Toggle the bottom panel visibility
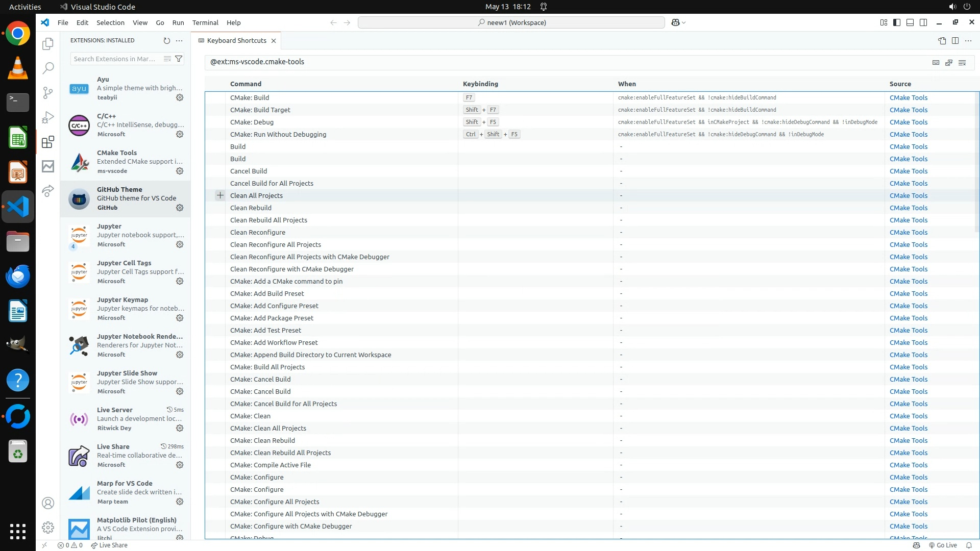This screenshot has width=980, height=551. 910,22
